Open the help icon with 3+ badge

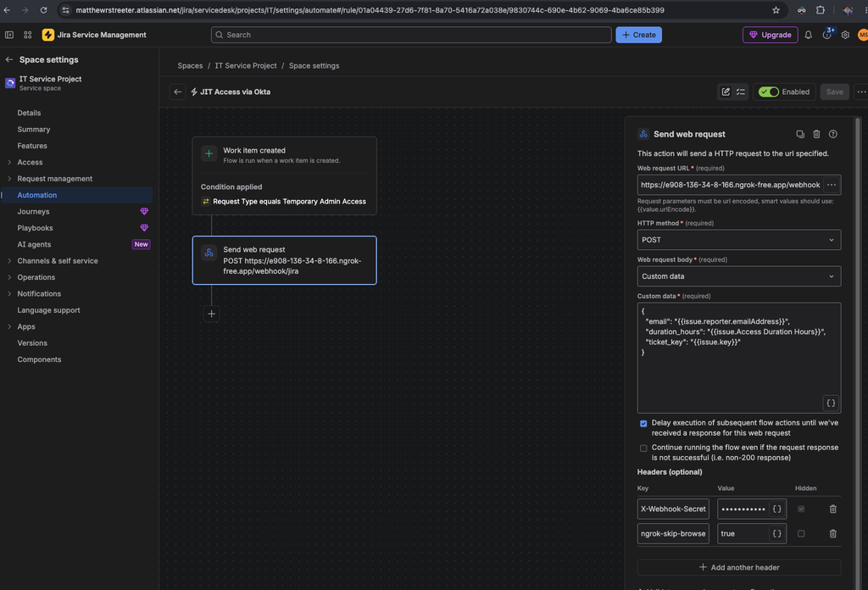point(827,35)
